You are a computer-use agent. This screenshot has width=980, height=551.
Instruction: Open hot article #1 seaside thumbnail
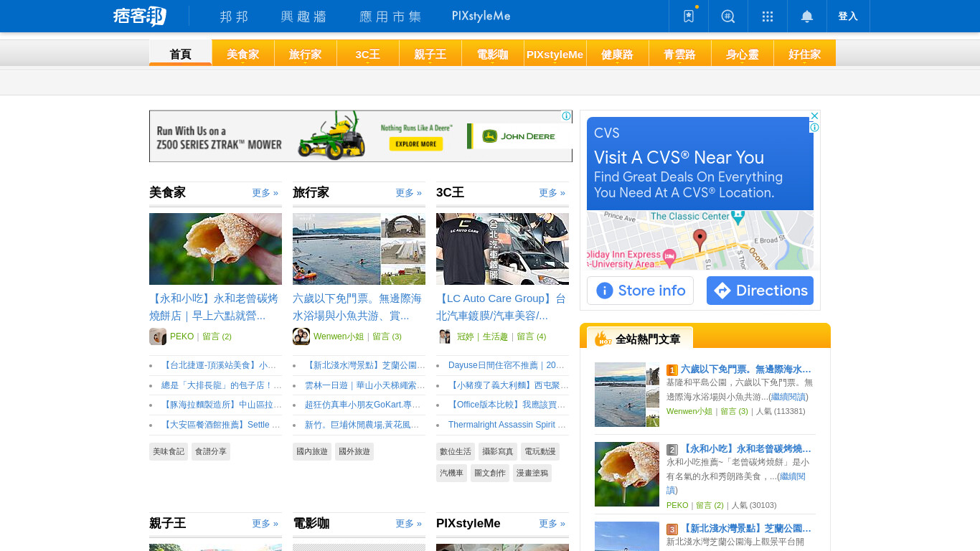click(x=627, y=395)
